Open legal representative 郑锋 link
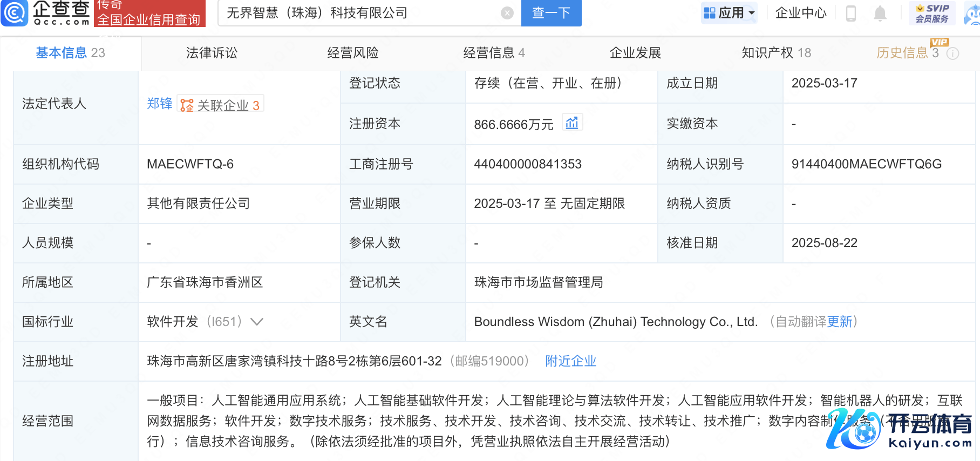This screenshot has width=980, height=461. pyautogui.click(x=159, y=104)
